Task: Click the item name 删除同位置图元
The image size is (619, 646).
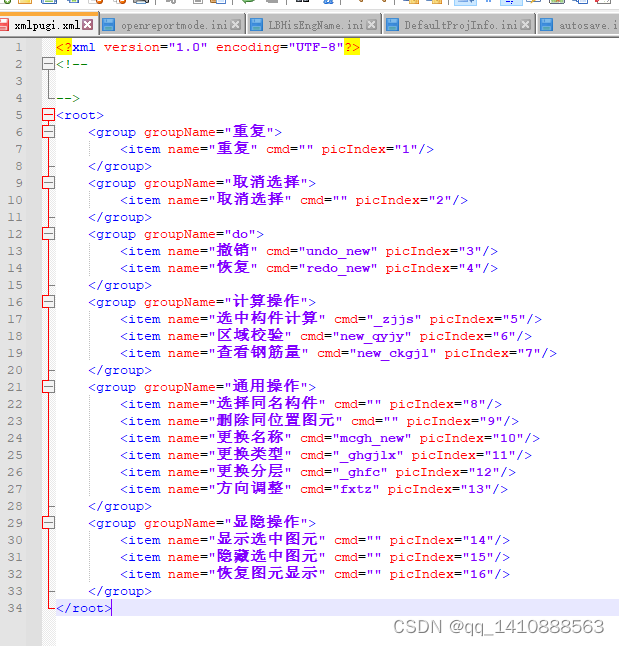Action: pos(276,420)
